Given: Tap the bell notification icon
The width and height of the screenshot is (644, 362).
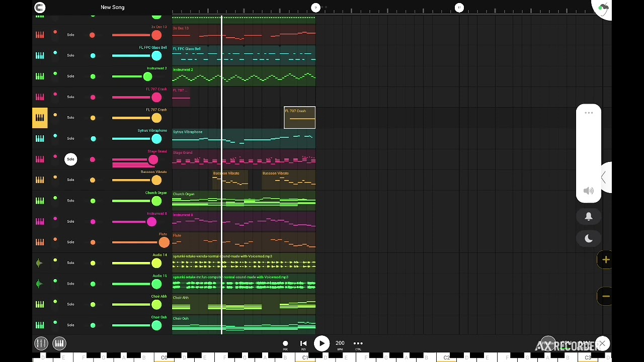Looking at the screenshot, I should [x=589, y=217].
